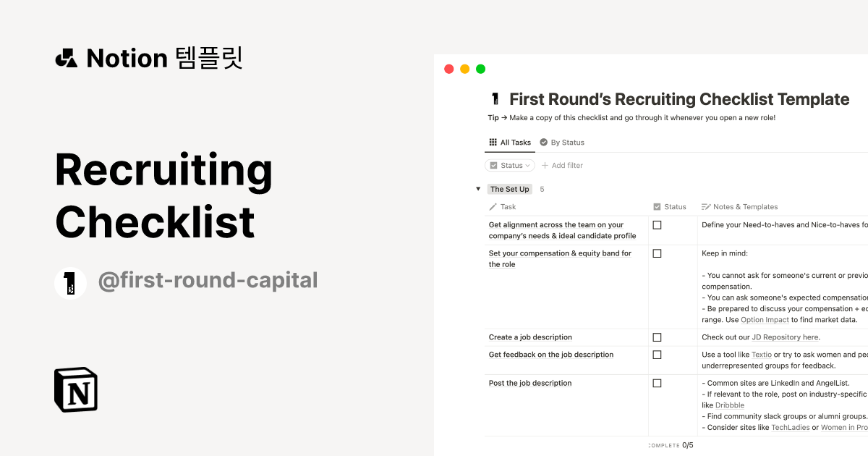Click the By Status checkmark icon
This screenshot has width=868, height=456.
[544, 143]
